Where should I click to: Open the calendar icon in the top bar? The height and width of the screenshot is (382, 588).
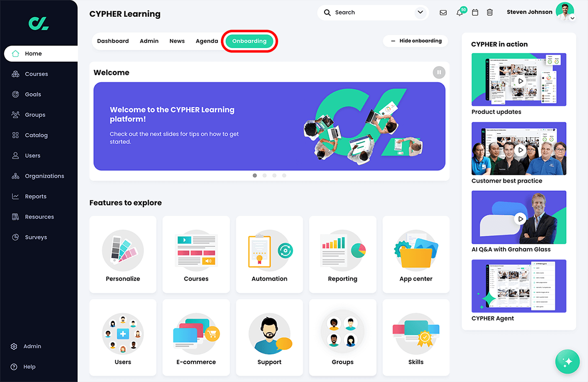[475, 12]
